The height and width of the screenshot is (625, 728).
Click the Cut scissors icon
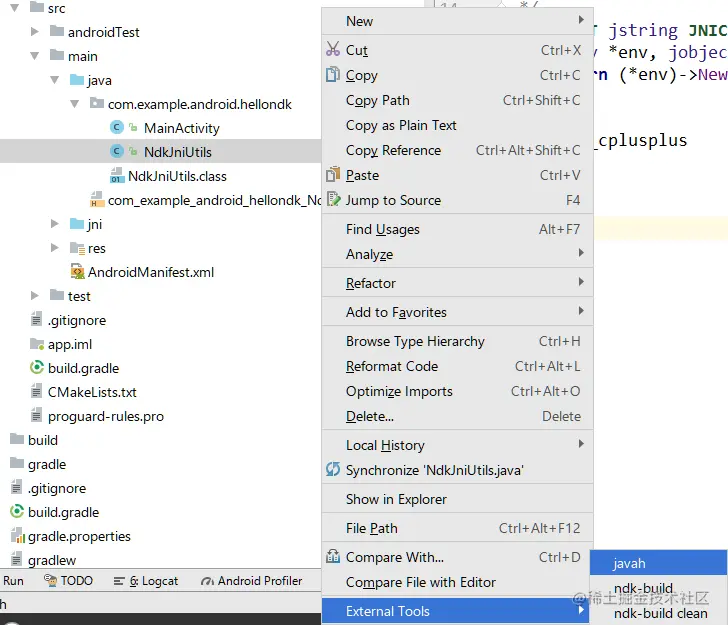coord(332,49)
